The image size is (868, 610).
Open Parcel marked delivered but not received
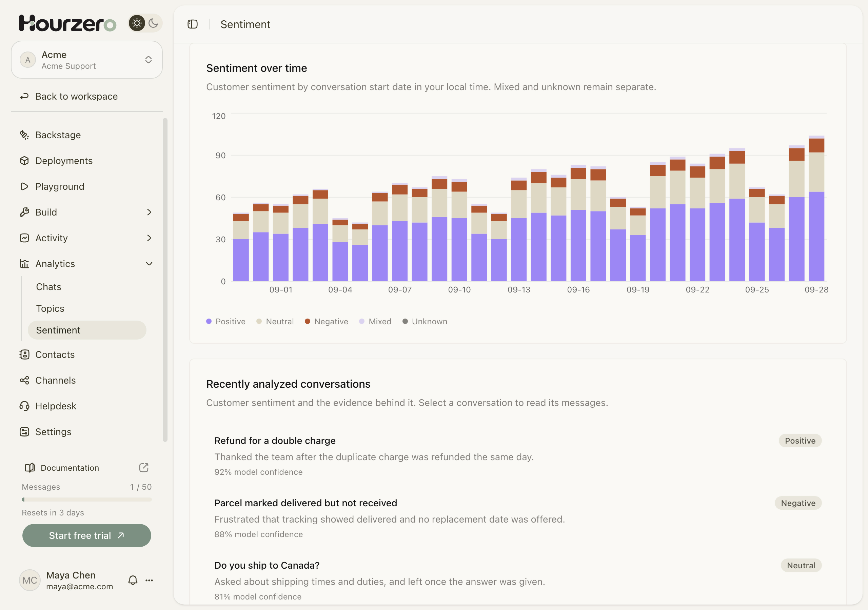517,518
